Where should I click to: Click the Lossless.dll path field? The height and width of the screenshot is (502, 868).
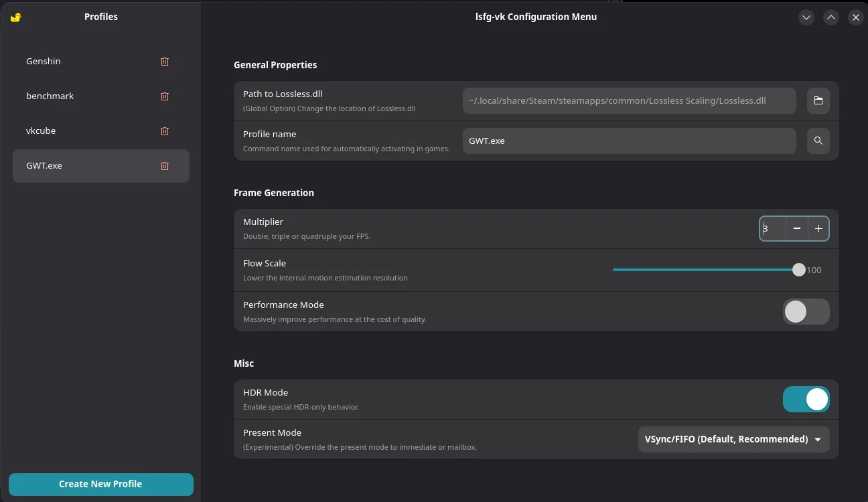(629, 101)
